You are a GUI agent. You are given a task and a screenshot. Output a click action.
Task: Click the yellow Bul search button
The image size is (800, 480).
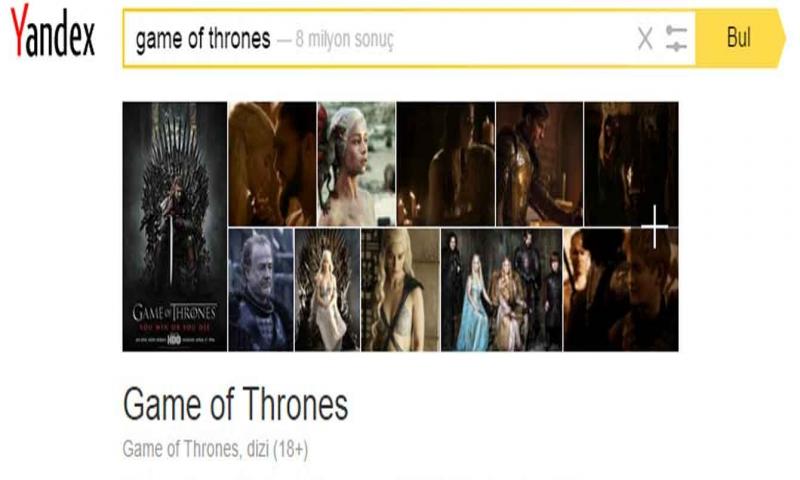click(x=739, y=38)
